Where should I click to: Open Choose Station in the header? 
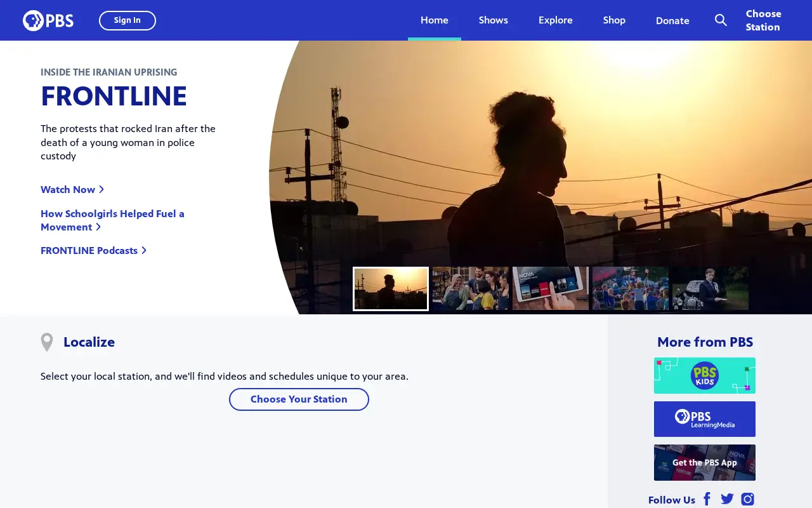click(x=763, y=20)
